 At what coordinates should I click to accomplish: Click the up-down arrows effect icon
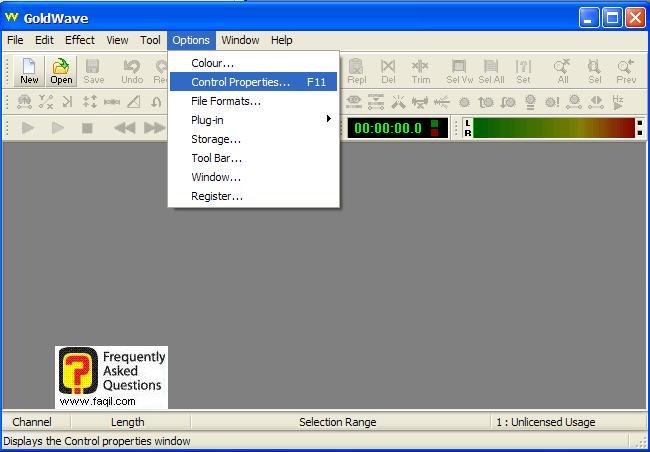(x=90, y=102)
